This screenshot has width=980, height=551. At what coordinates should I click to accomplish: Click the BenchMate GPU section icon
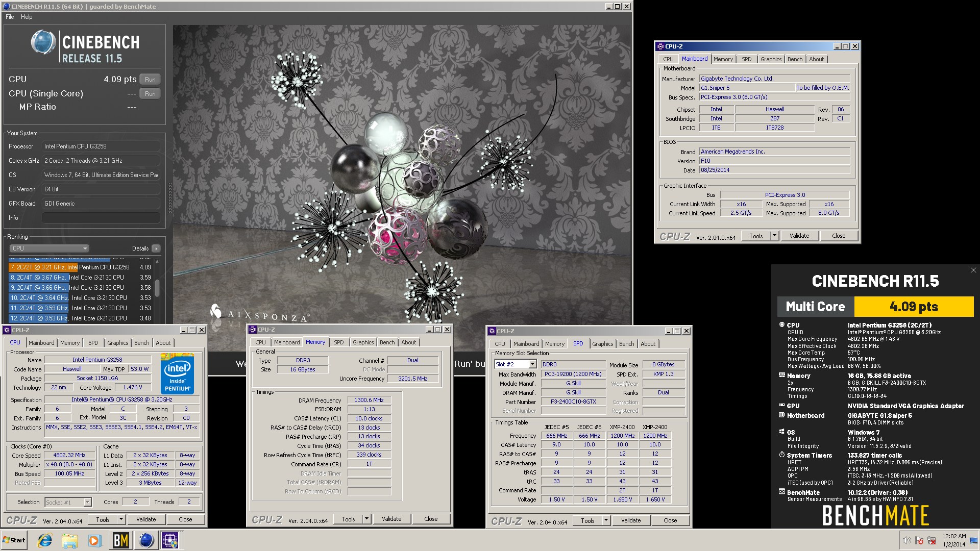(x=781, y=406)
